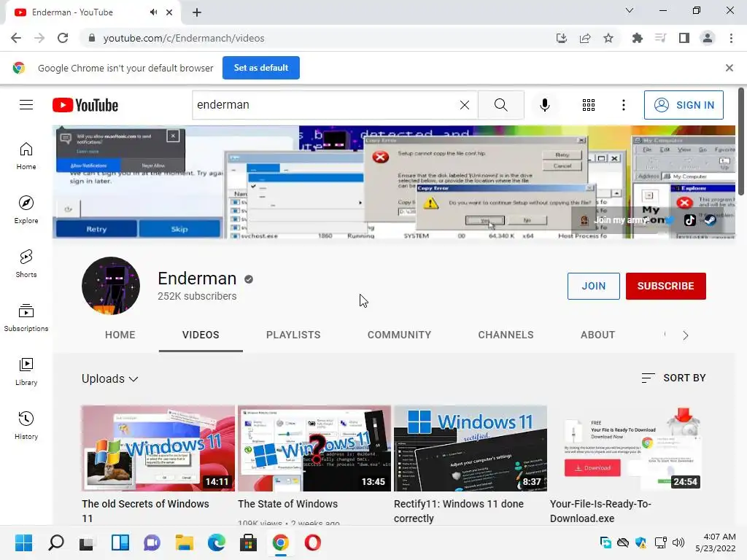
Task: Open the Chrome extensions puzzle icon
Action: pos(637,38)
